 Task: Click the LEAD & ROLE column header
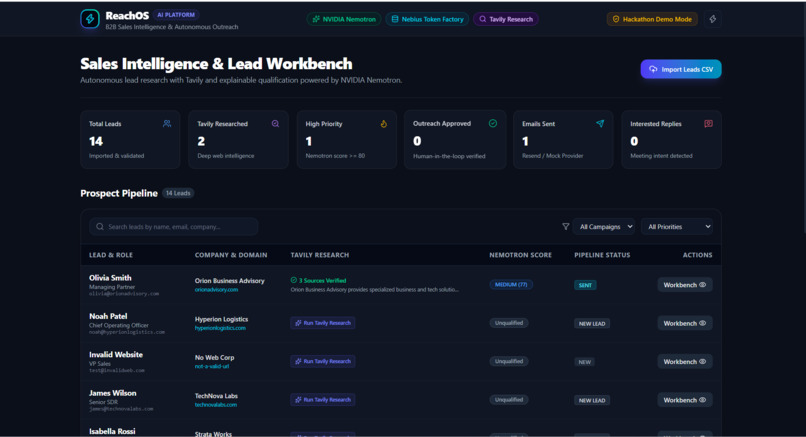[x=111, y=255]
